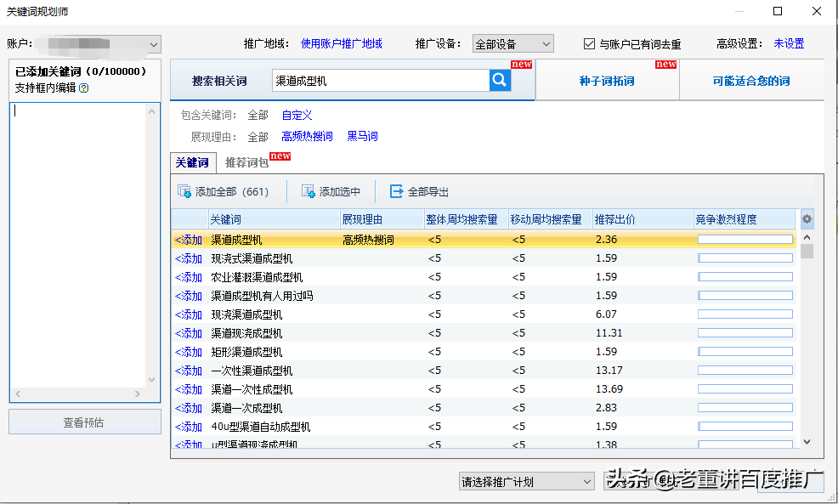
Task: Click the 使用账户推广地域 link
Action: (x=341, y=44)
